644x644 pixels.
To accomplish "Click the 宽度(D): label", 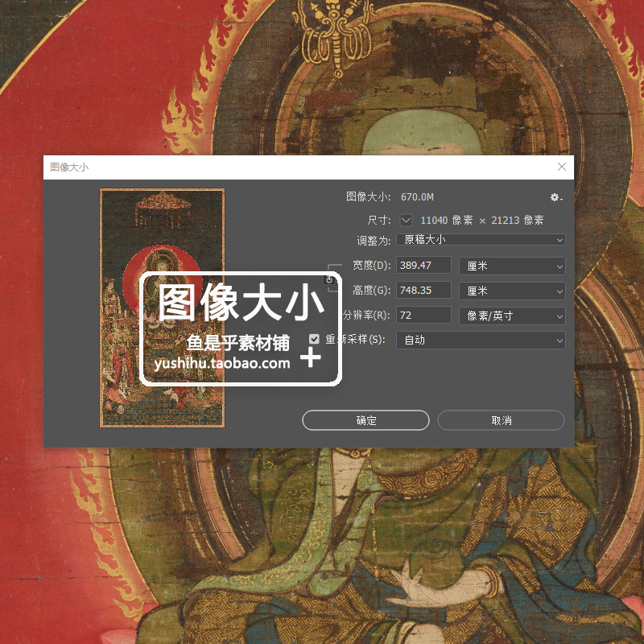I will coord(372,266).
